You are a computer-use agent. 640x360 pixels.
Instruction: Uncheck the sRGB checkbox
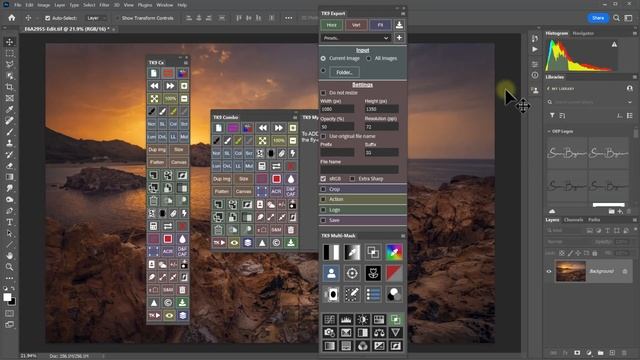[323, 179]
